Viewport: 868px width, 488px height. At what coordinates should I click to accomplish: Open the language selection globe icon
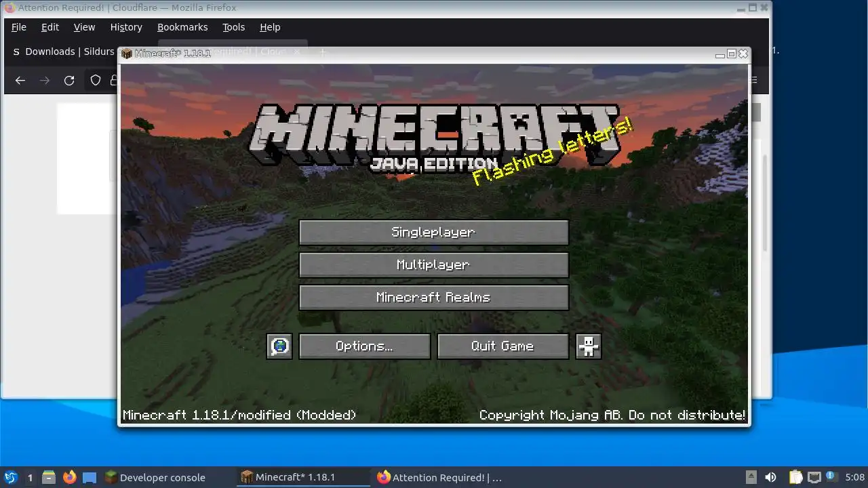279,346
